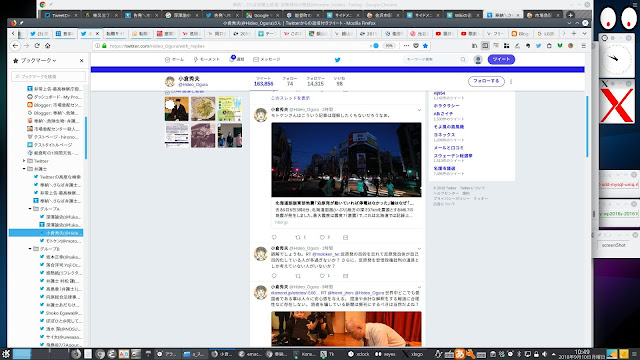Click the フォローする follow button
This screenshot has height=360, width=640.
coord(486,81)
